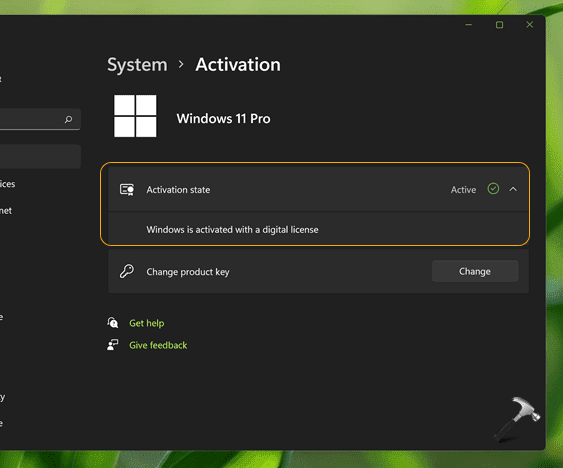Click the Windows 11 Pro edition text
563x468 pixels.
point(223,119)
